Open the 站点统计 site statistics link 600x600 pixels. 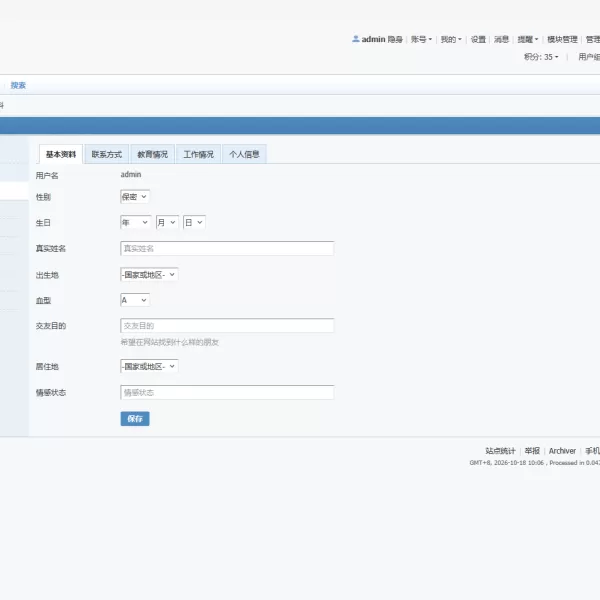[x=500, y=451]
